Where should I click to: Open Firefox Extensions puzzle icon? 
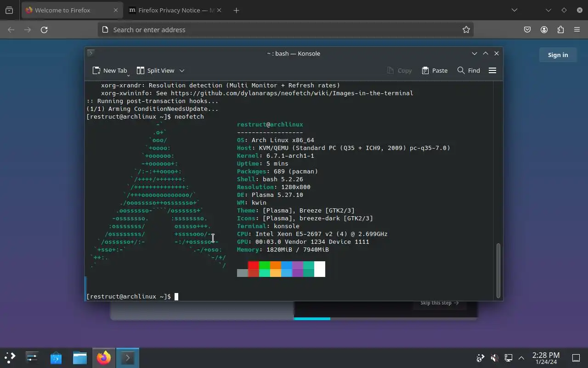pos(560,29)
